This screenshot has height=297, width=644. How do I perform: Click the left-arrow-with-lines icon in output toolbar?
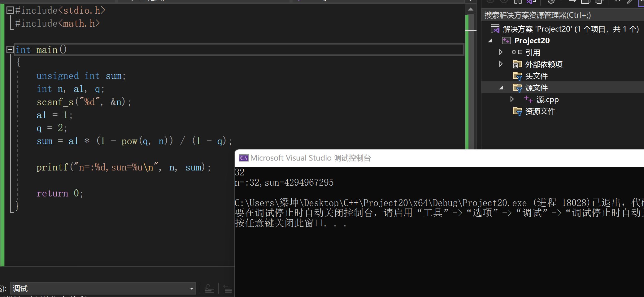[x=228, y=289]
